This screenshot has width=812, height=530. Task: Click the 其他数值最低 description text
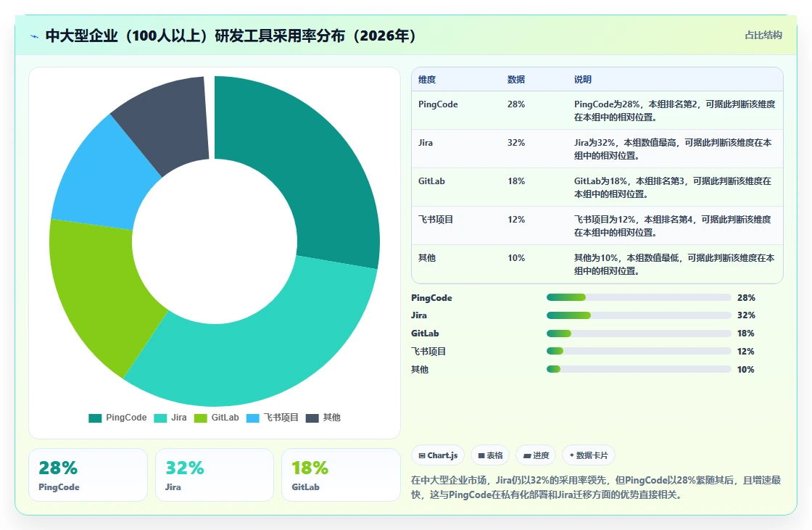point(674,264)
